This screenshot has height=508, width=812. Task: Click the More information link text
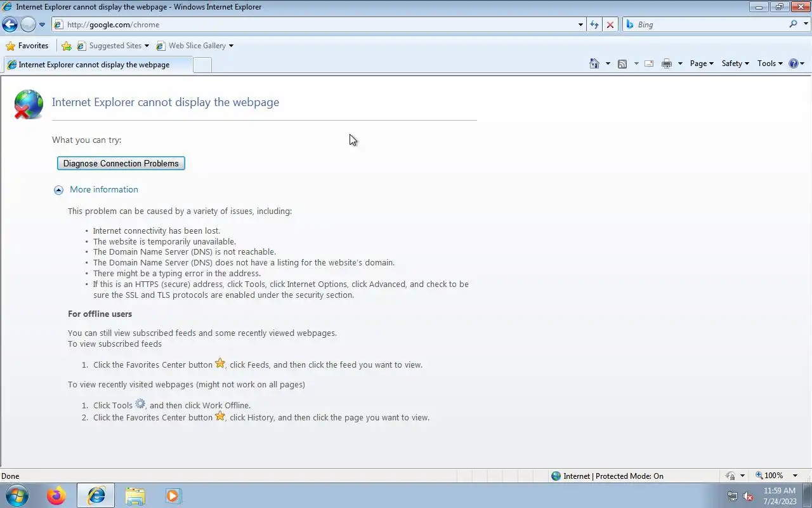pyautogui.click(x=104, y=189)
